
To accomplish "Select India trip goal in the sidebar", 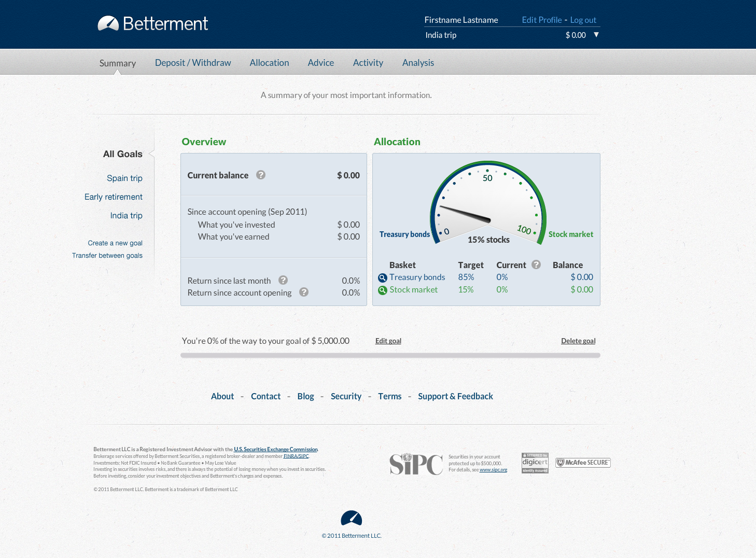I will pyautogui.click(x=126, y=215).
